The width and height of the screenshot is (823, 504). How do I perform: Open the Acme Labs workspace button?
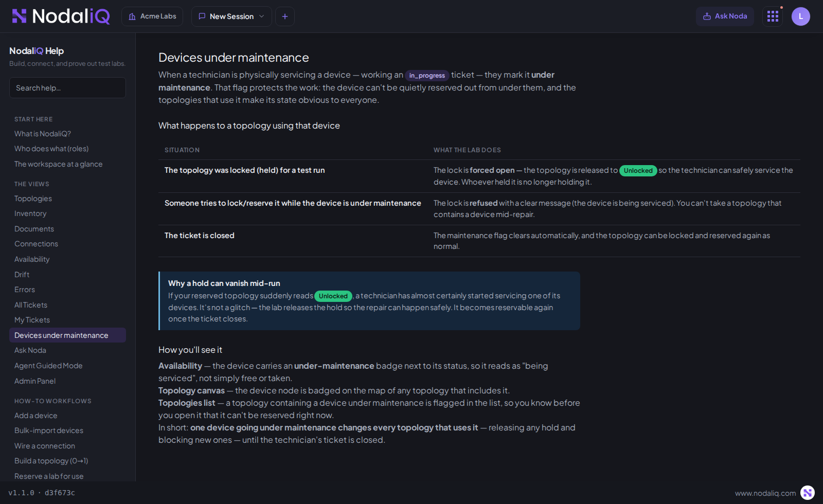pyautogui.click(x=152, y=16)
